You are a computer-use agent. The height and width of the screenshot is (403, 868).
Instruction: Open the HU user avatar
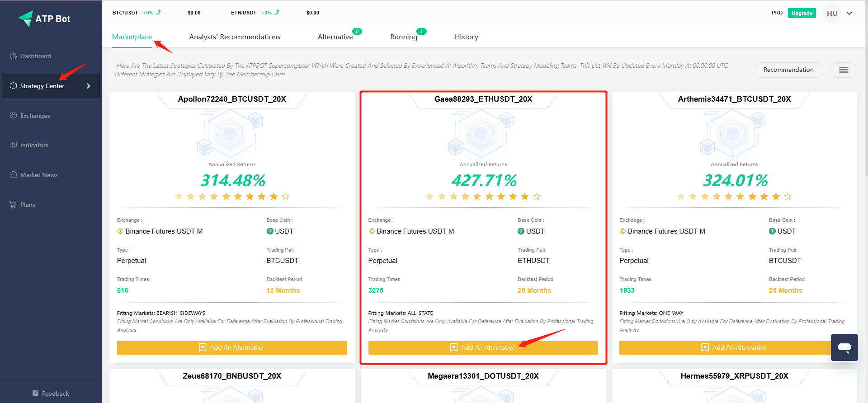click(x=832, y=13)
